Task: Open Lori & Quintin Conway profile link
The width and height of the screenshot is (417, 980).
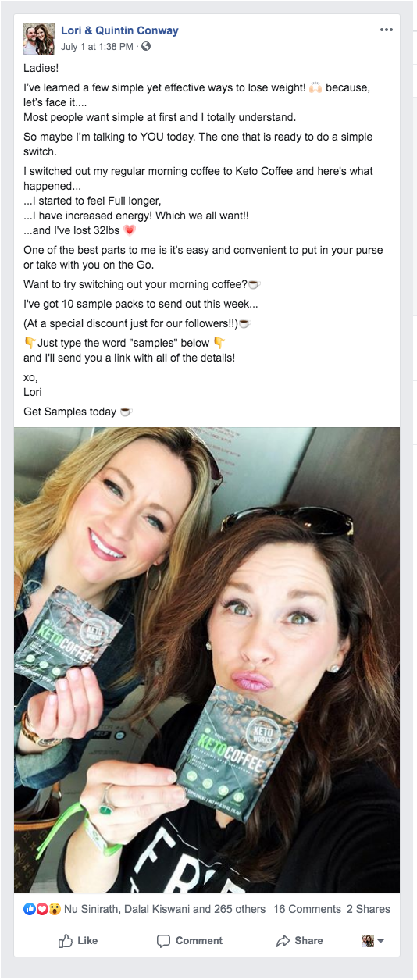Action: click(119, 30)
